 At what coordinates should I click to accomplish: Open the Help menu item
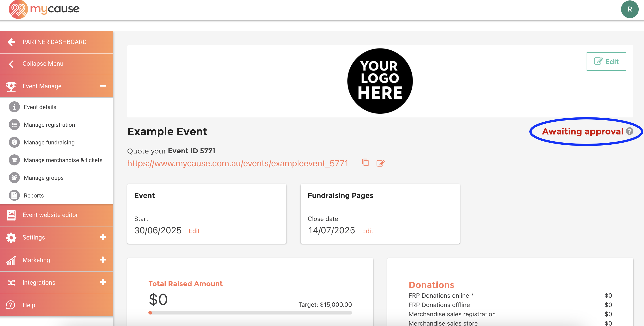tap(57, 305)
